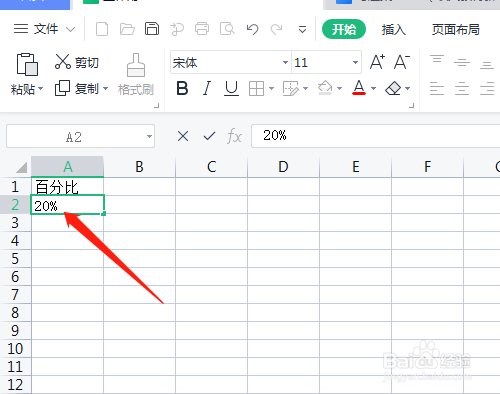Viewport: 500px width, 394px height.
Task: Click cell A2 containing 20%
Action: (68, 205)
